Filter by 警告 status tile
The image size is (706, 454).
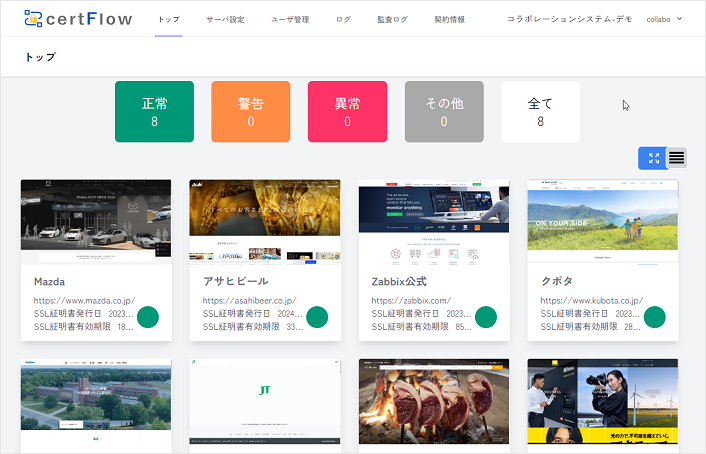tap(251, 112)
